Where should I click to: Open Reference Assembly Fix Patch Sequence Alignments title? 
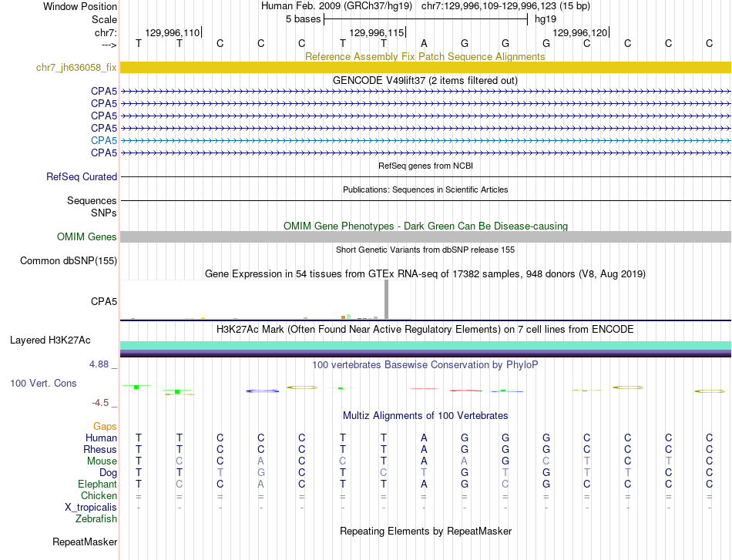tap(425, 56)
